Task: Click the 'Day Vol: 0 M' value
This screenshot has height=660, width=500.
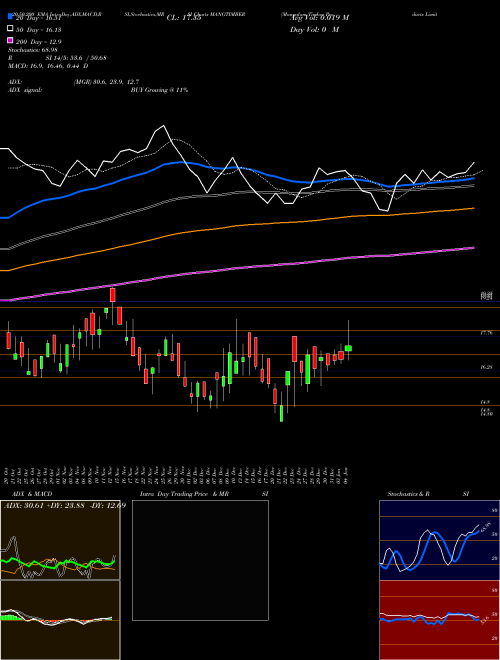Action: point(314,29)
